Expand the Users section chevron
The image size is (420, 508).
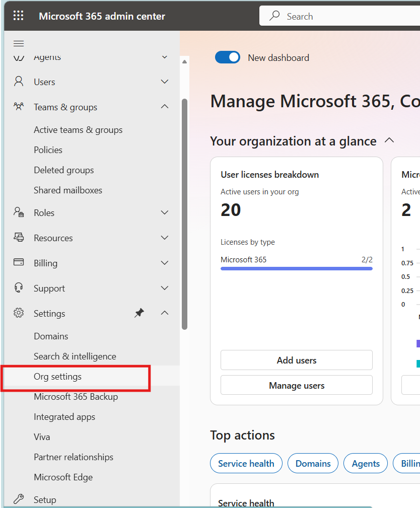point(165,82)
